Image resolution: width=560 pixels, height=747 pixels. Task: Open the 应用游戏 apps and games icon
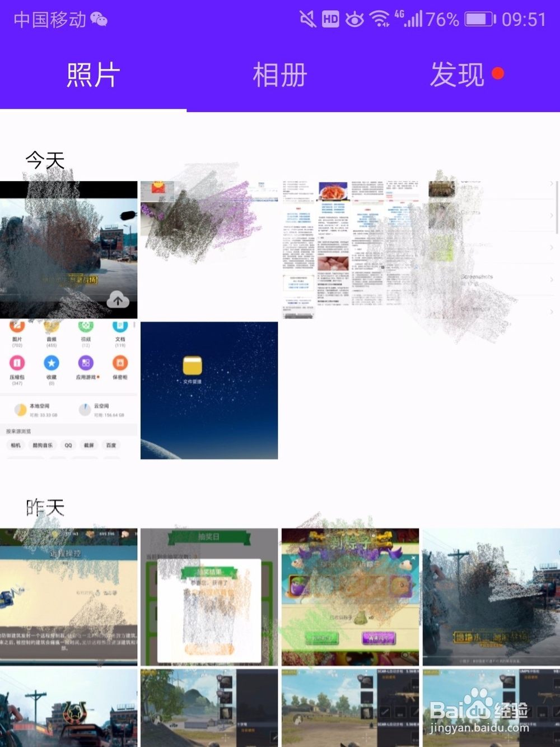click(x=86, y=363)
